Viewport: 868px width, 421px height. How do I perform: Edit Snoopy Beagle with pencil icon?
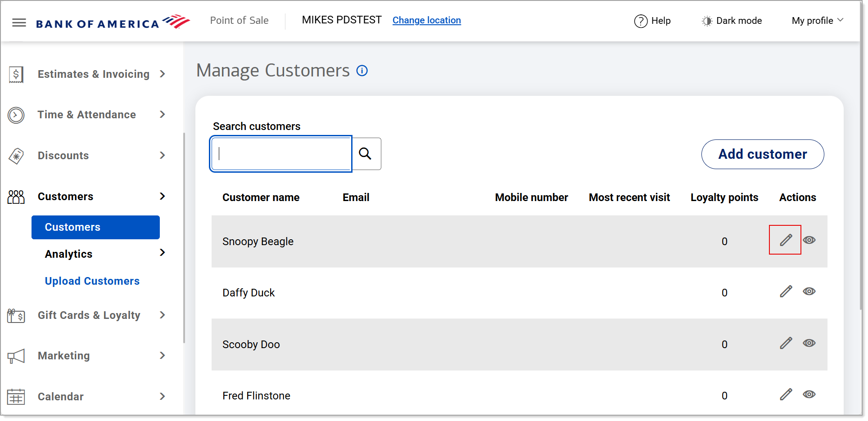786,240
